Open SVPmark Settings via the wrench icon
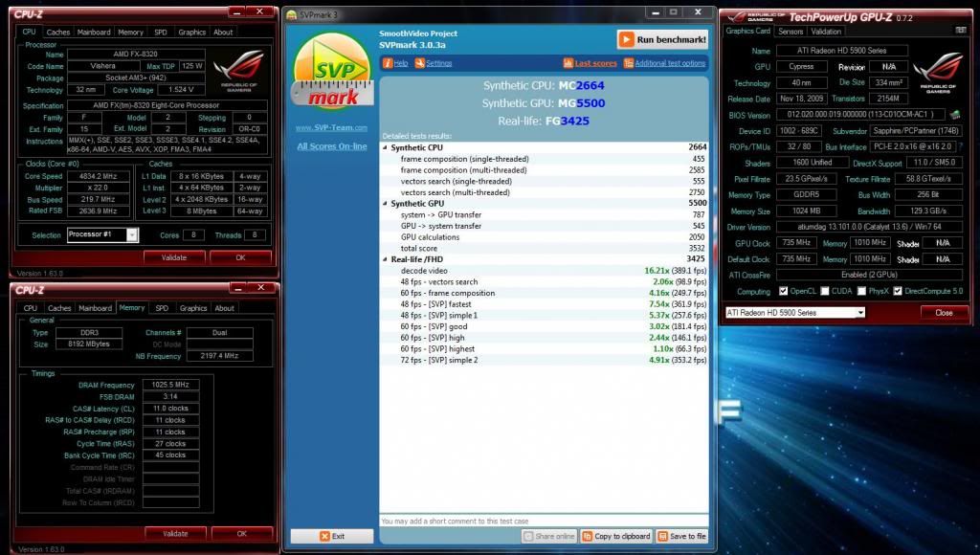The image size is (980, 555). [419, 63]
